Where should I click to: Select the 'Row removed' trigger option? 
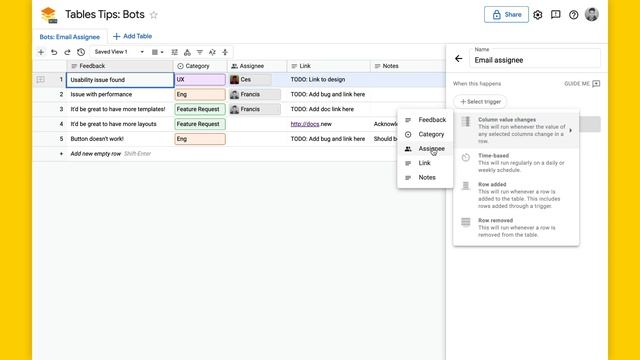pos(516,227)
